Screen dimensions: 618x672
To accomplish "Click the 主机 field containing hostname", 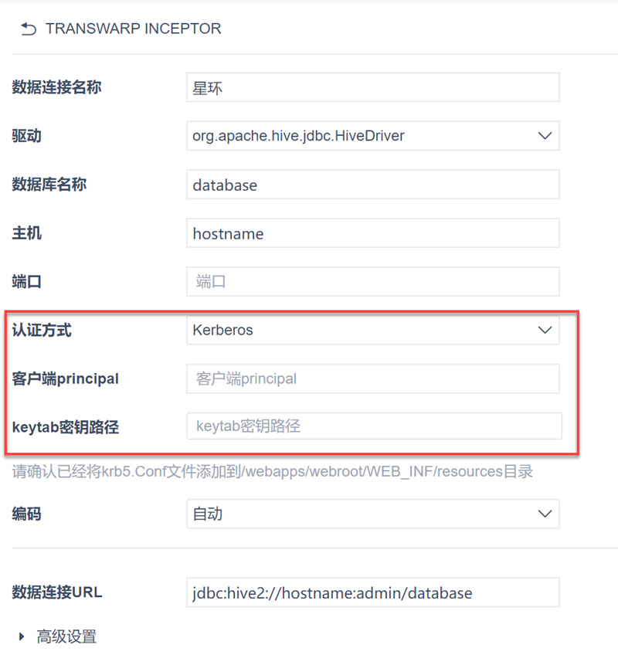I will click(372, 233).
